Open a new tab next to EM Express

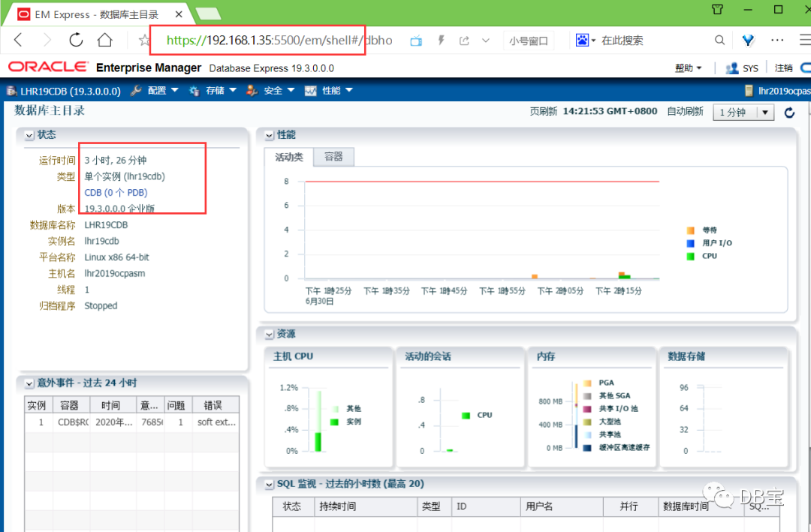click(209, 14)
